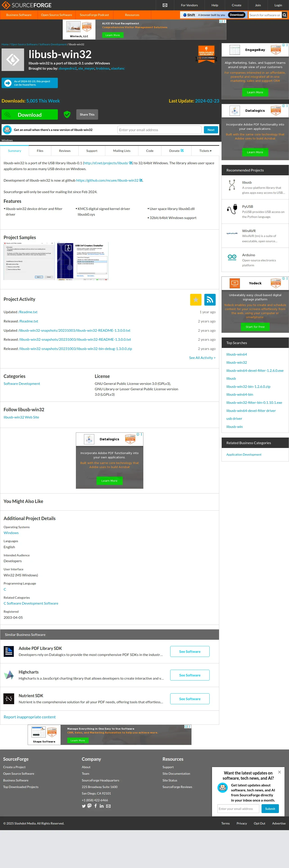The image size is (289, 868).
Task: Open the github libusb-win32 link
Action: point(107,180)
